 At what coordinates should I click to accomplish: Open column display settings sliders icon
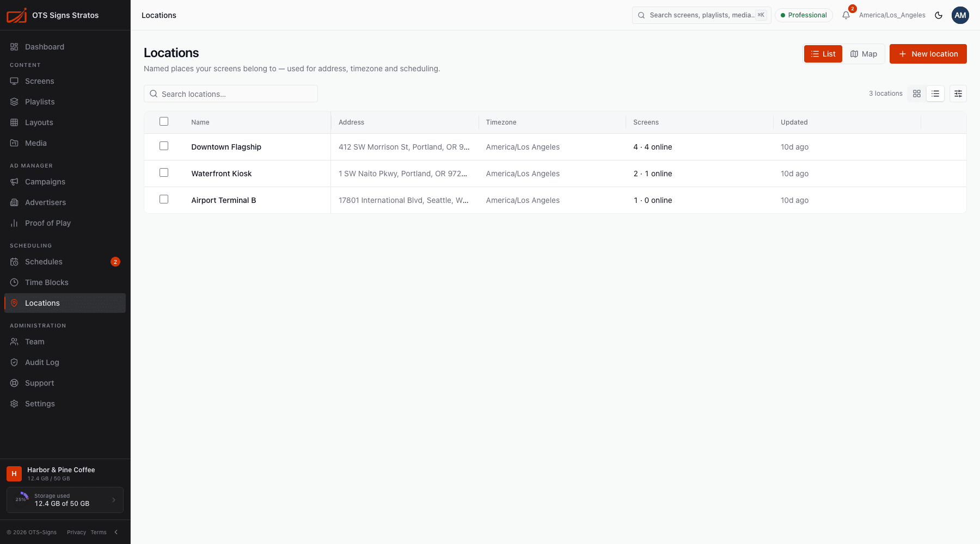point(958,94)
